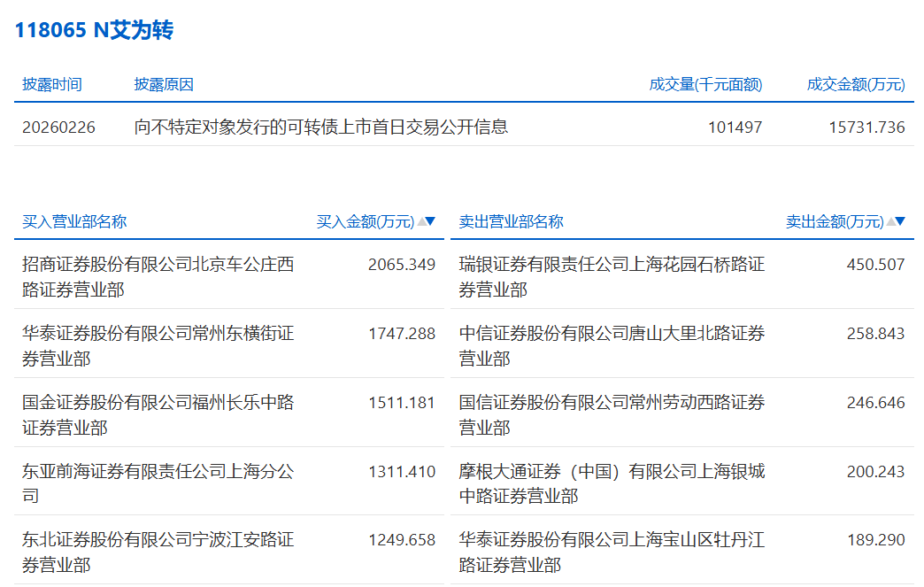
Task: Click the 卖出金额(万元) column header
Action: [x=835, y=222]
